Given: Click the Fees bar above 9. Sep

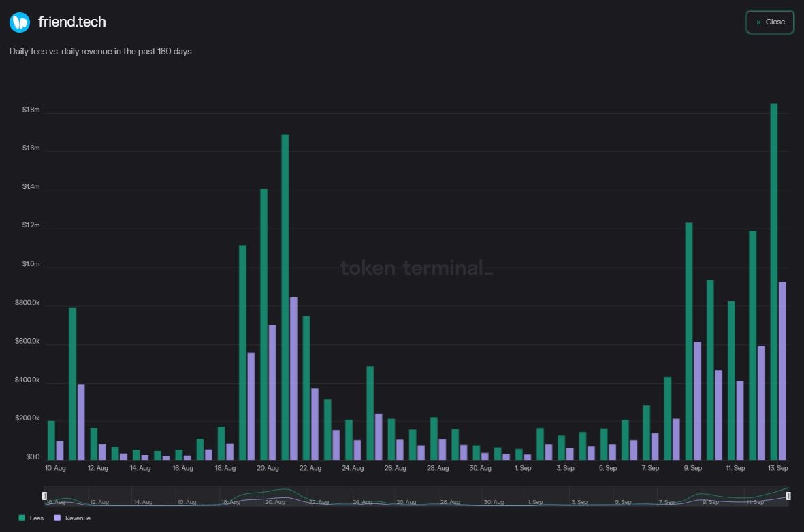Looking at the screenshot, I should point(689,342).
